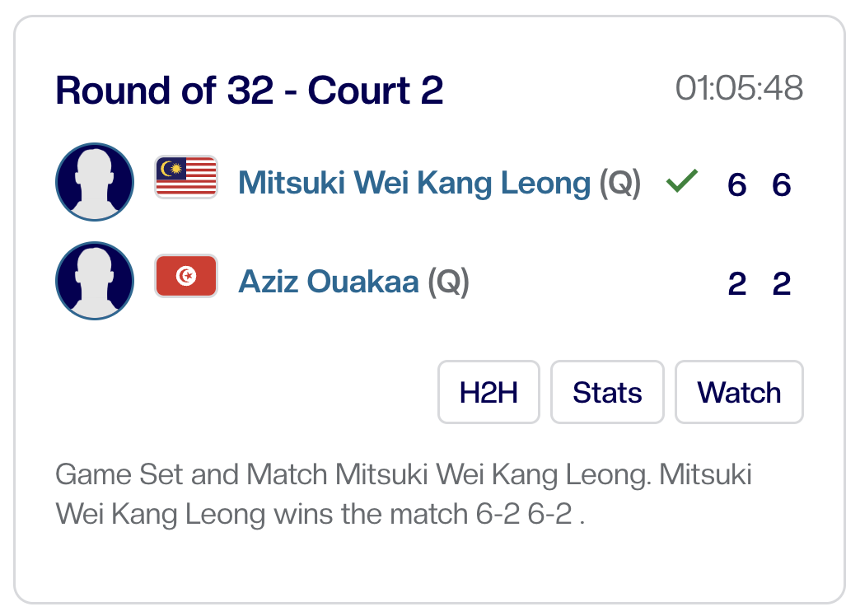The width and height of the screenshot is (860, 616).
Task: Click Mitsuki Wei Kang Leong's avatar silhouette
Action: pos(94,182)
